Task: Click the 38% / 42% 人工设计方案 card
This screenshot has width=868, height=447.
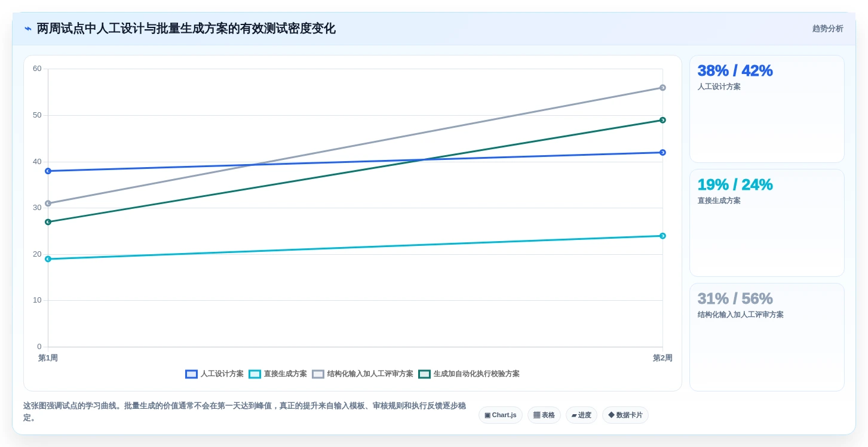Action: pyautogui.click(x=767, y=109)
